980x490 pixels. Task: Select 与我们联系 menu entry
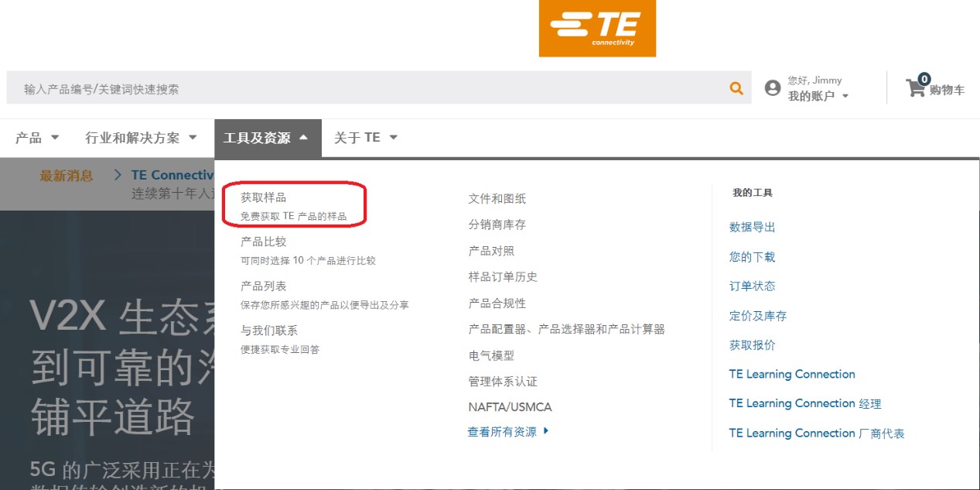pyautogui.click(x=269, y=331)
